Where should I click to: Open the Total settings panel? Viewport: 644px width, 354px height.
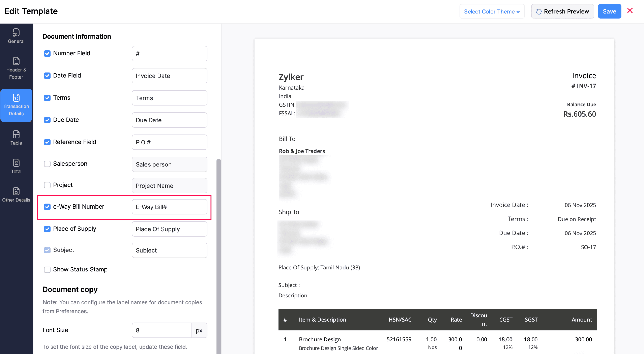coord(16,166)
